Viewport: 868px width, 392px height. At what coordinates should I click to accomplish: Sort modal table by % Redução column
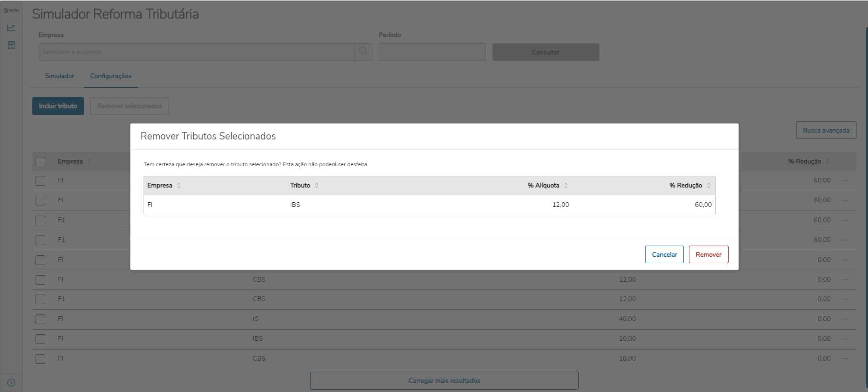click(x=708, y=186)
